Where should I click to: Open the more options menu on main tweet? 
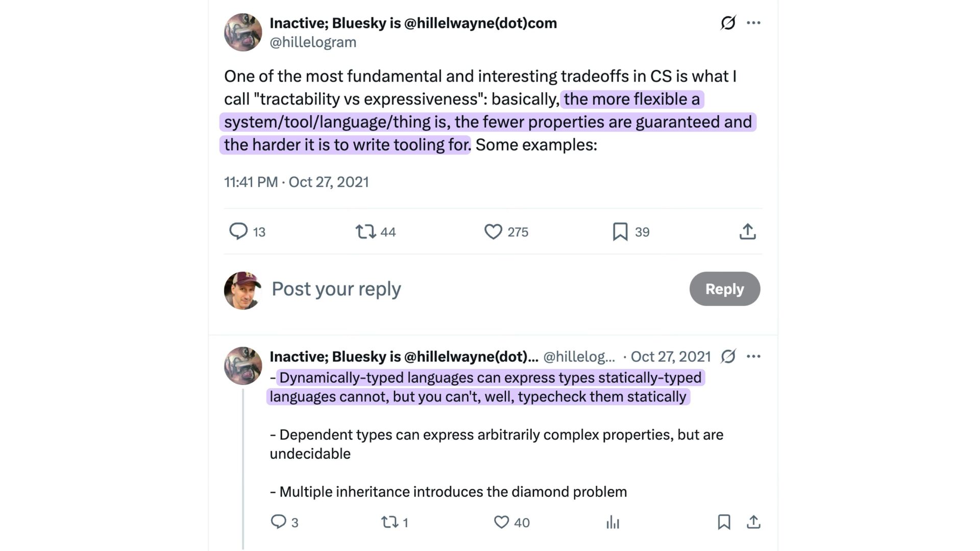pos(753,23)
